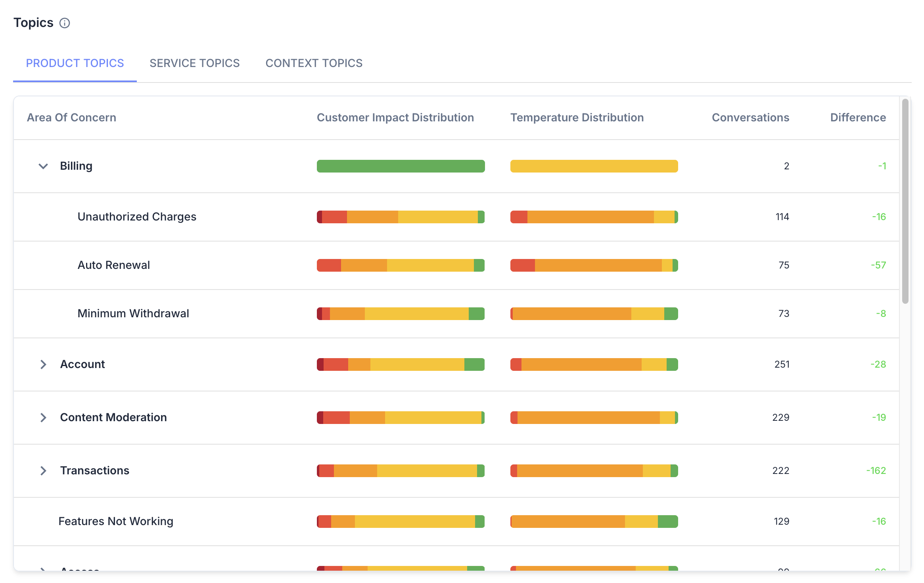Click the -28 difference value
The image size is (924, 583).
tap(878, 364)
